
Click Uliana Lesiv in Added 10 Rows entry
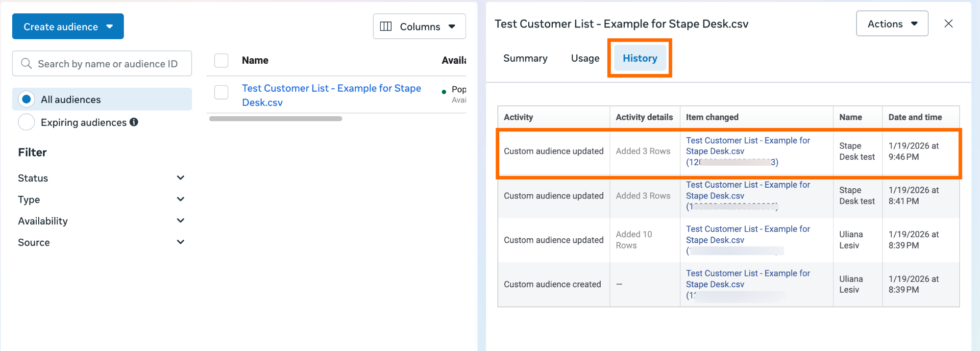coord(851,240)
